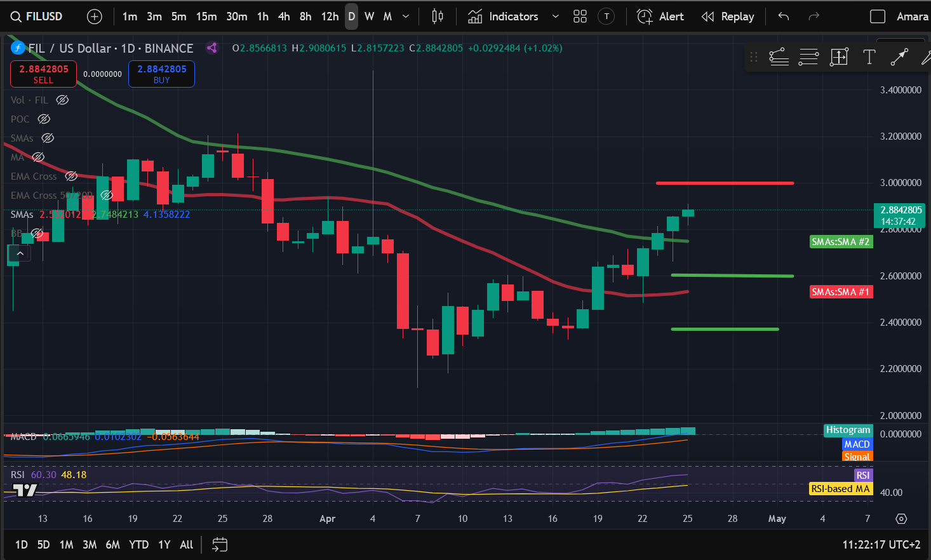
Task: Click the layout square icon beside Amara
Action: [878, 17]
